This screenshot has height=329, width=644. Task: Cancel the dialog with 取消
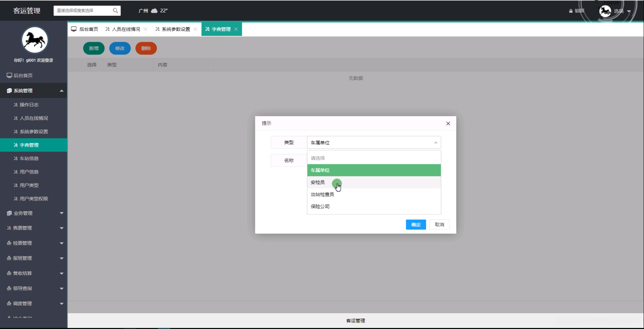tap(439, 225)
